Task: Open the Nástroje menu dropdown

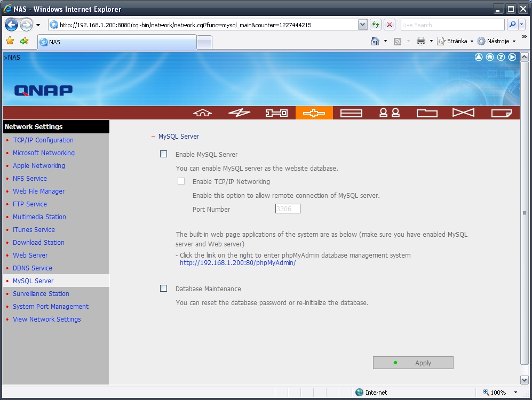Action: pos(497,41)
